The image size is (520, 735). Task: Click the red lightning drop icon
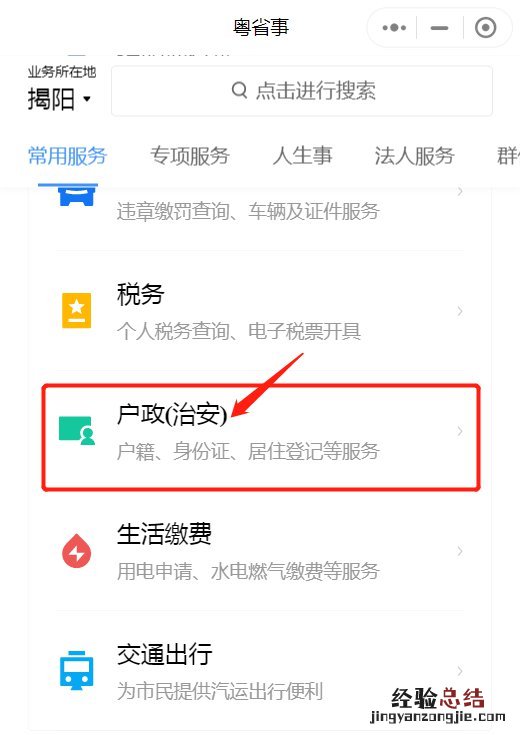[76, 550]
